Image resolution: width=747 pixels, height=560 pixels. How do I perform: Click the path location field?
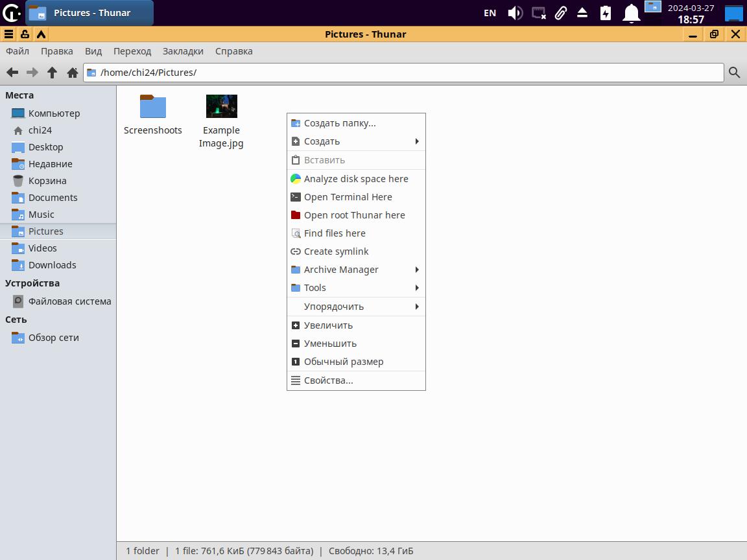point(409,73)
